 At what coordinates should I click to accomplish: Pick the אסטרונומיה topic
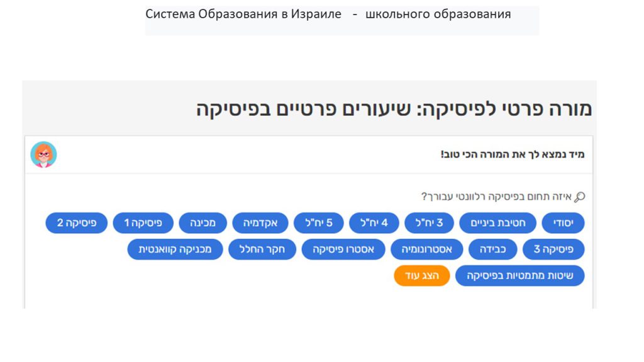point(427,250)
